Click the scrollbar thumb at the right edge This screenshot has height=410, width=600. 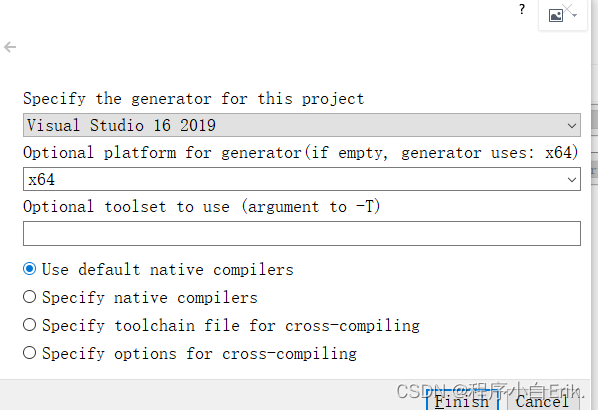(x=595, y=119)
